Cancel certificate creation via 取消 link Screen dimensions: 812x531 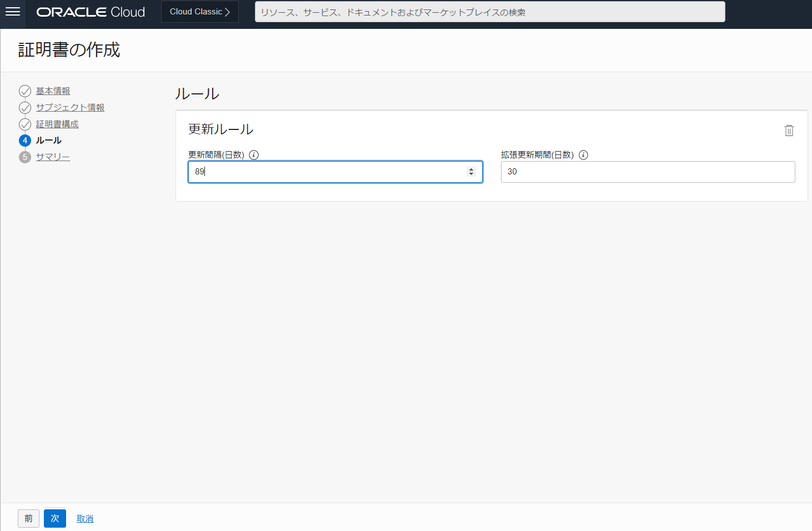click(85, 519)
